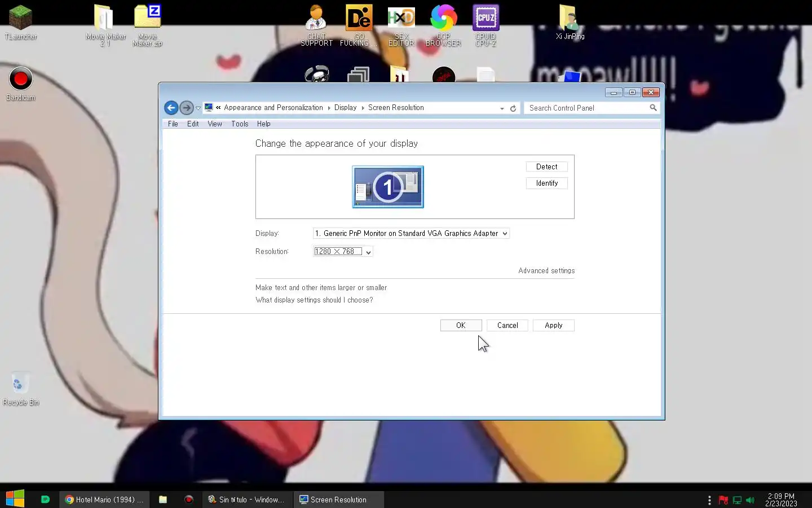Viewport: 812px width, 508px height.
Task: Open the TLauncher desktop icon
Action: [20, 21]
